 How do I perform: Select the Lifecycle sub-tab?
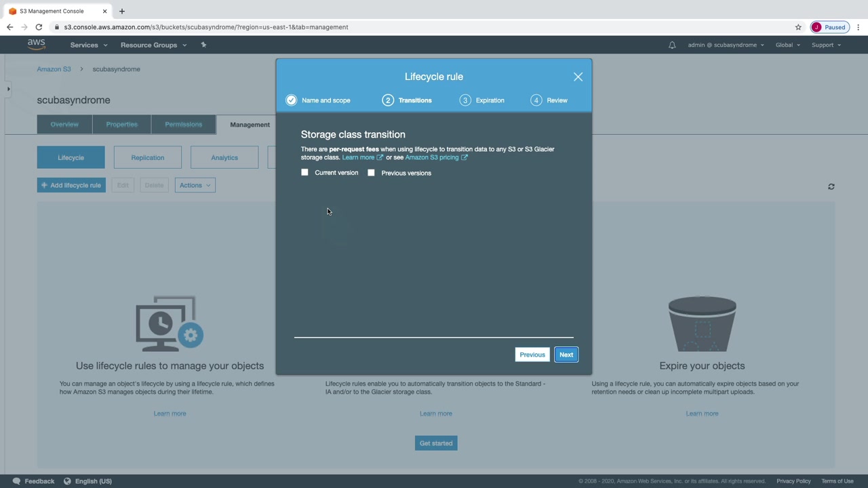point(71,157)
